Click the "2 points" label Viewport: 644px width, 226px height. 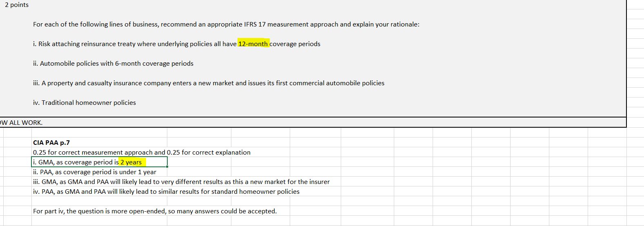point(17,5)
